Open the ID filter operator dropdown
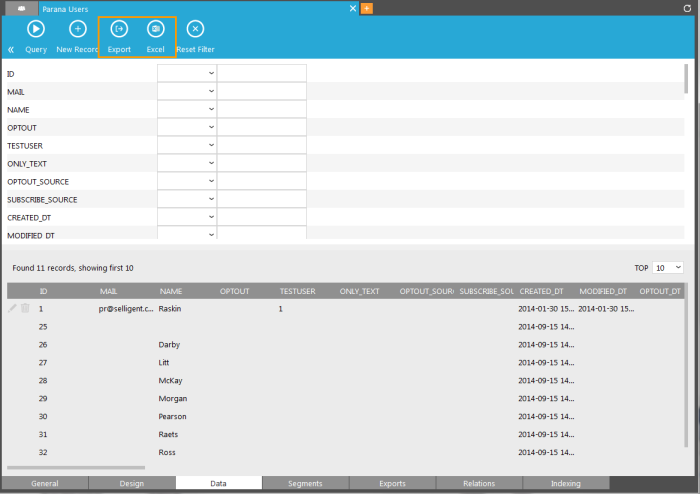This screenshot has width=700, height=494. tap(187, 74)
